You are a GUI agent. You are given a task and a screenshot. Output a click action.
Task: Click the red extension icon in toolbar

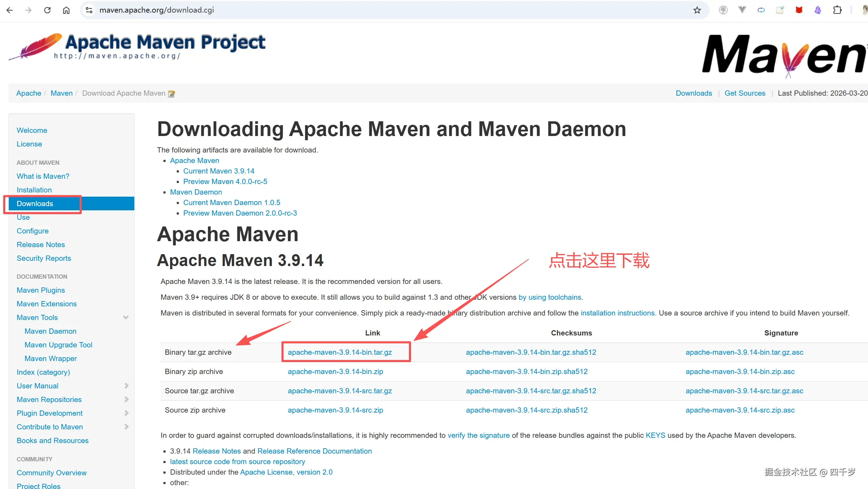tap(799, 10)
